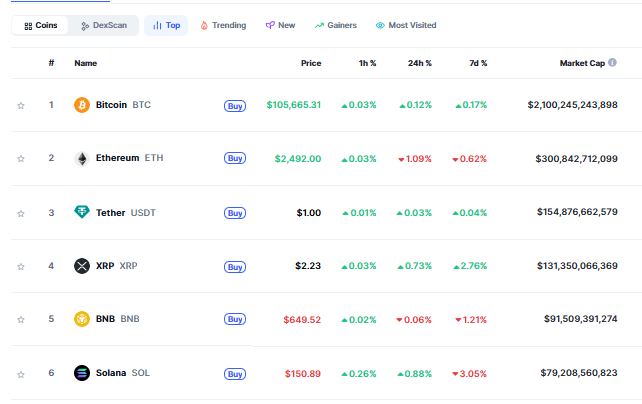
Task: Click Solana 24h change 0.88%
Action: [414, 374]
